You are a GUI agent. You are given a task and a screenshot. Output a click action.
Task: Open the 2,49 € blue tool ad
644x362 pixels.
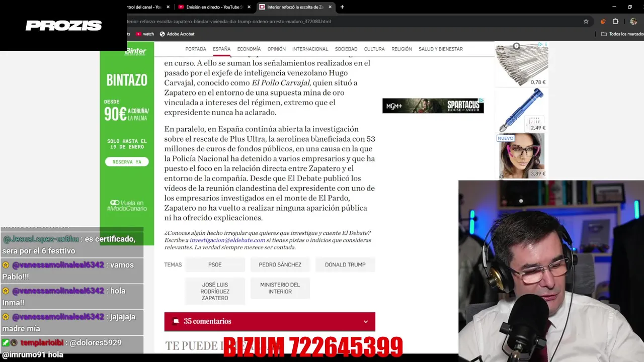[x=521, y=110]
